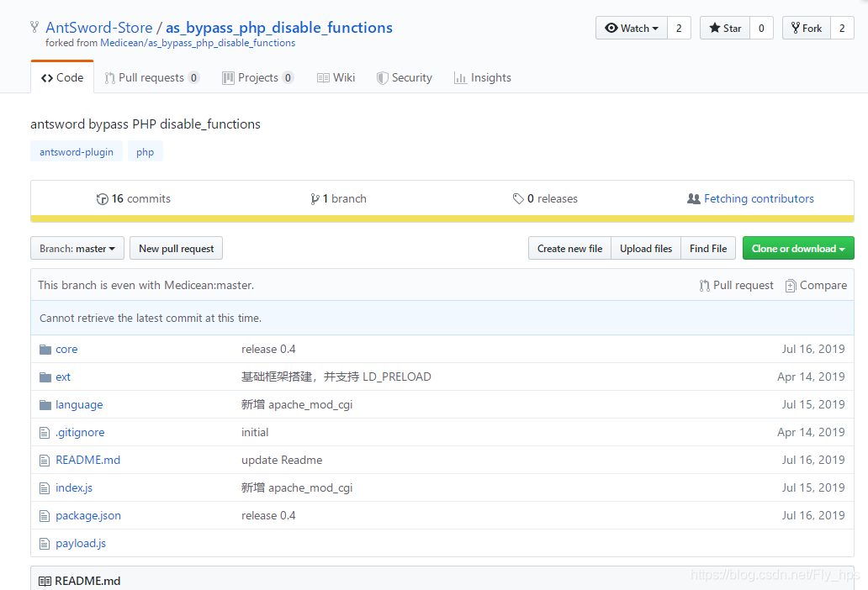Open the Wiki tab
The width and height of the screenshot is (868, 590).
[336, 78]
